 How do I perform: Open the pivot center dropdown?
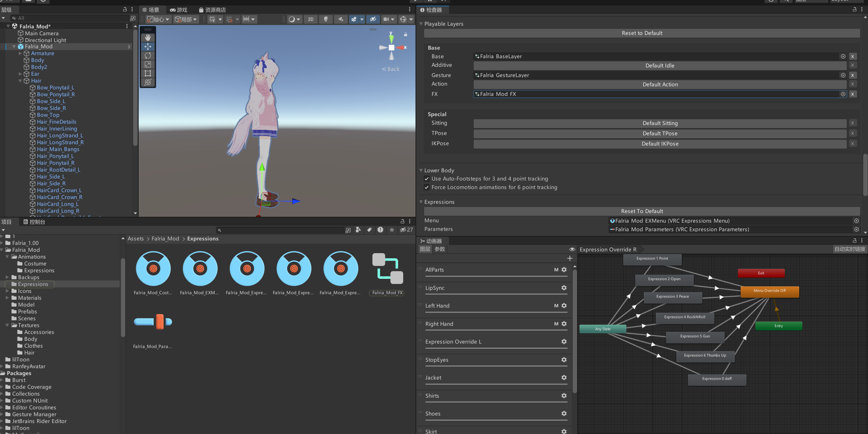pyautogui.click(x=158, y=19)
